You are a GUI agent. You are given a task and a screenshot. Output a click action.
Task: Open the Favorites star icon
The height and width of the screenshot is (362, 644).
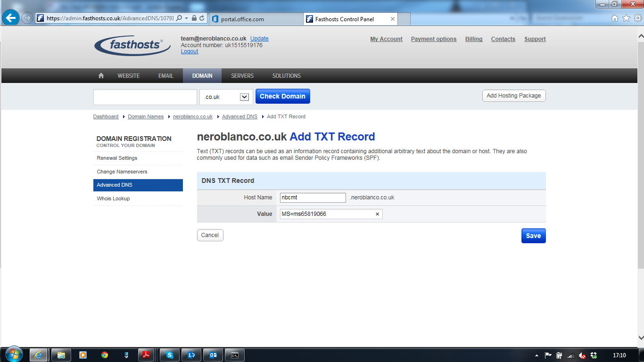[x=626, y=18]
